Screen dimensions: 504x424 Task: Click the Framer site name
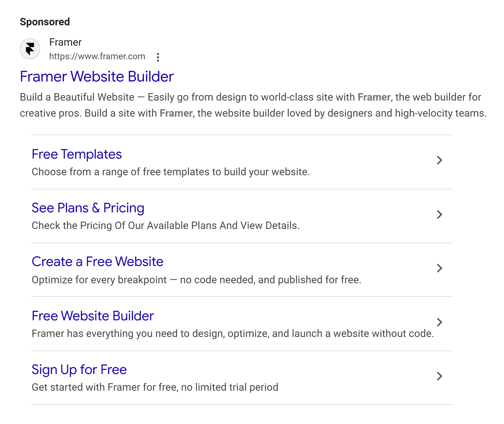pos(66,42)
